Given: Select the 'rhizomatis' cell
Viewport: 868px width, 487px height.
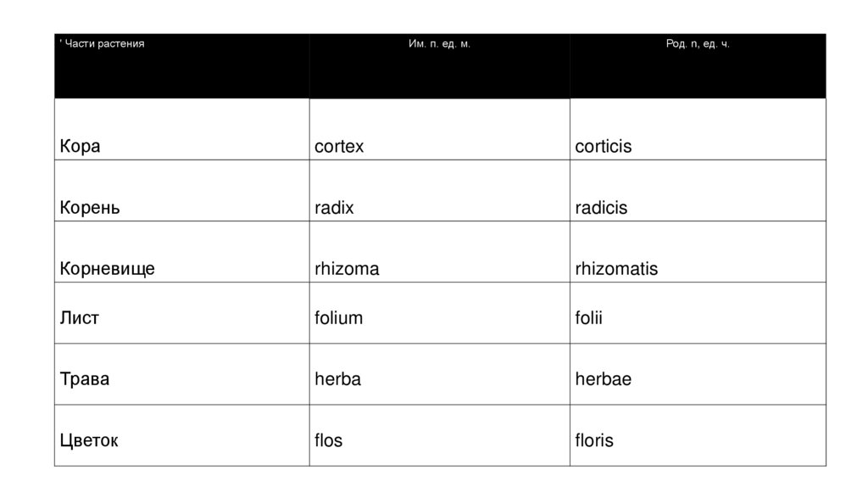Looking at the screenshot, I should click(x=616, y=269).
